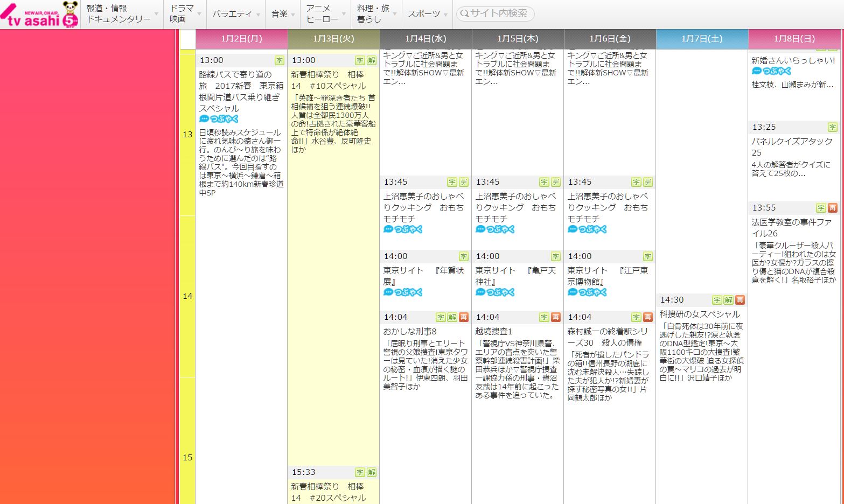This screenshot has width=844, height=504.
Task: Click the 解 icon next to the 15:33 program
Action: (371, 472)
